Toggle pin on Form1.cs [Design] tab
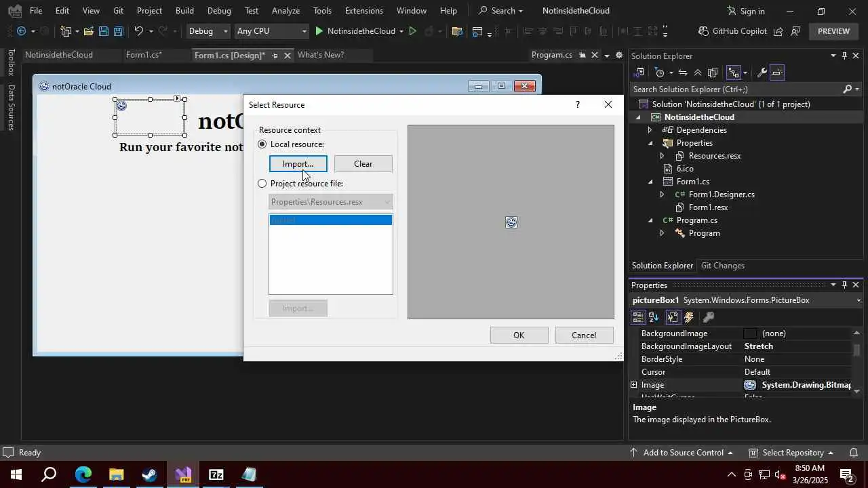 275,55
